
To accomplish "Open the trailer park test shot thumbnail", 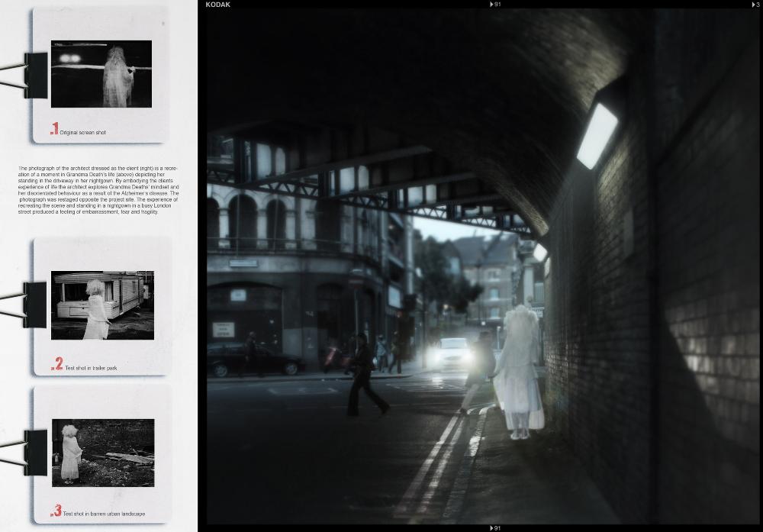I will 102,305.
